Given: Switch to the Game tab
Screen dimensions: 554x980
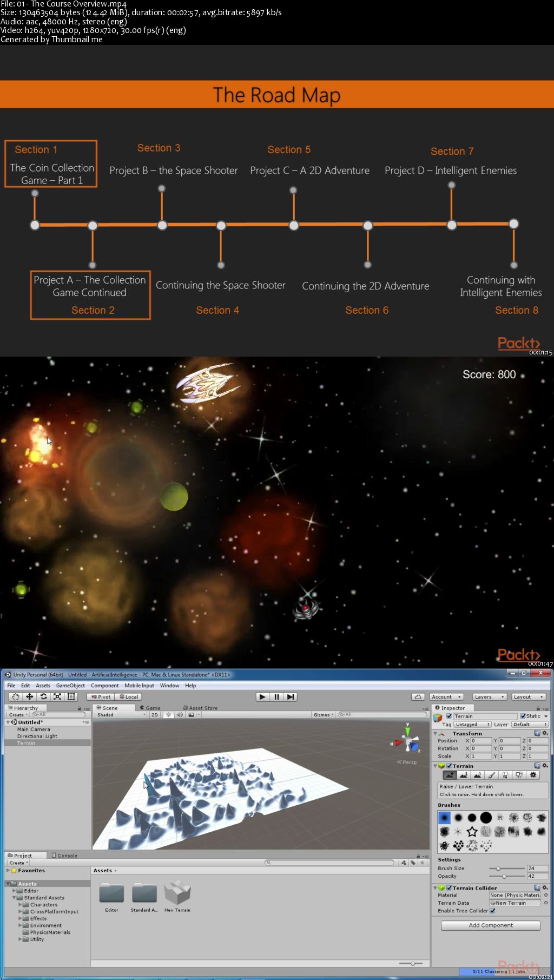Looking at the screenshot, I should coord(150,707).
